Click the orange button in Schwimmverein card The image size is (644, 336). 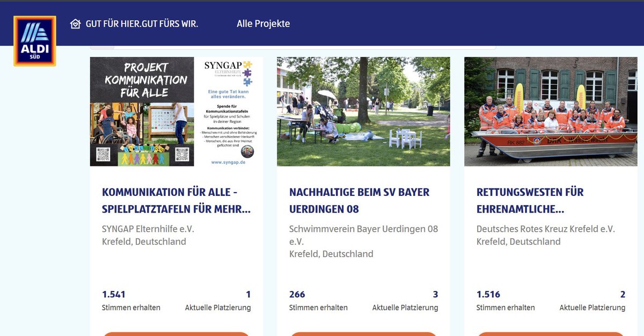[363, 334]
